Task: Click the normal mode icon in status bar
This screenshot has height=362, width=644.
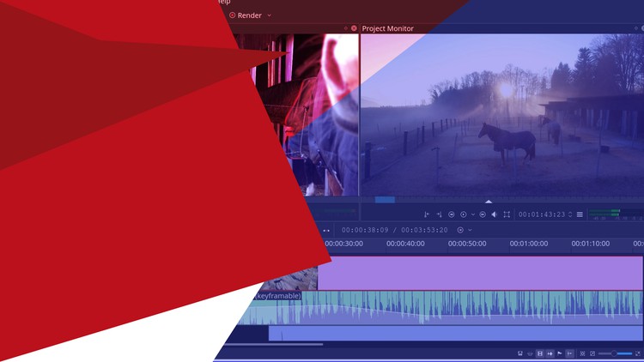Action: tap(520, 353)
